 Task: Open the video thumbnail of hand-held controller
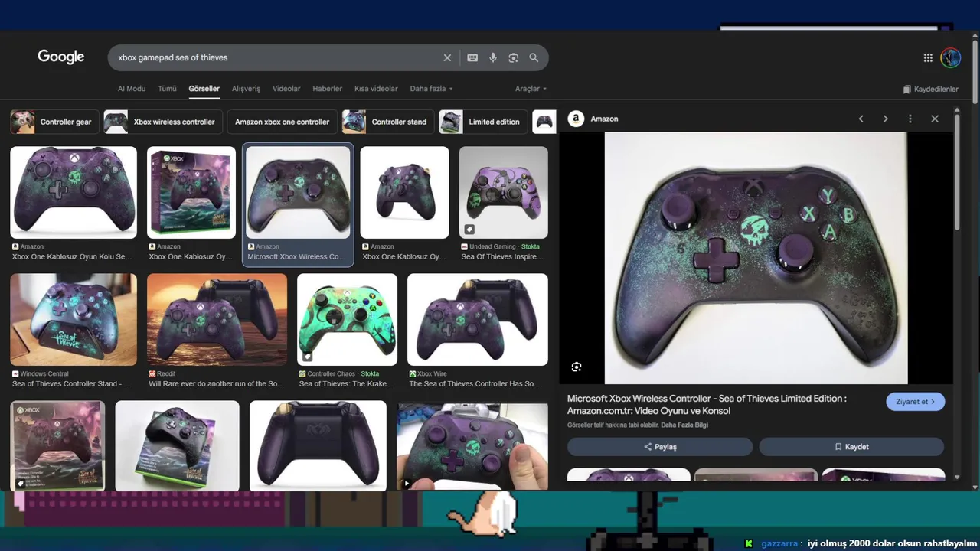click(472, 445)
